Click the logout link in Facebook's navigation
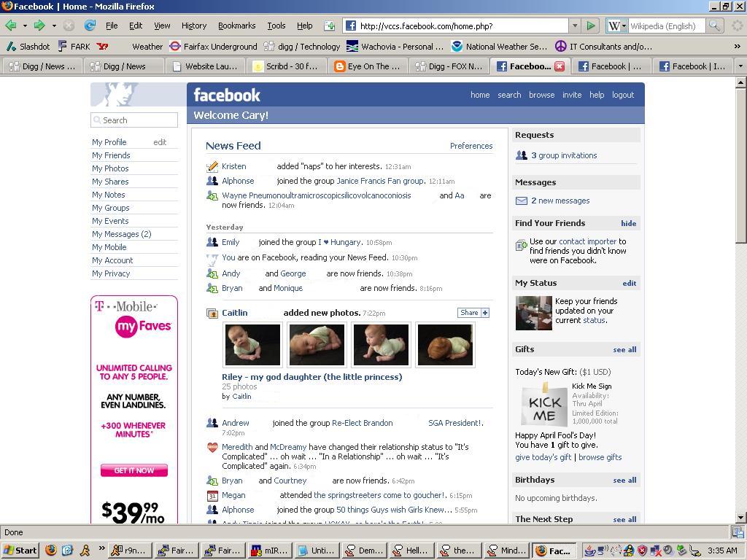747x560 pixels. tap(623, 95)
